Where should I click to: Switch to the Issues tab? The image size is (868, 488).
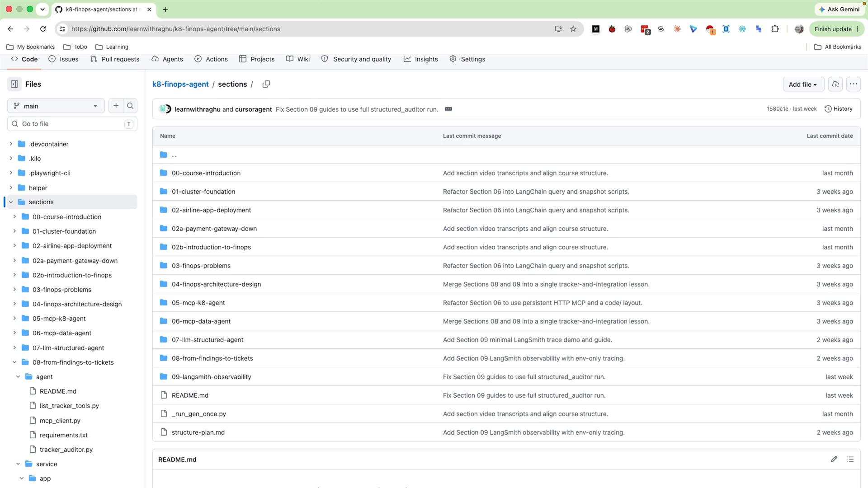click(x=64, y=59)
